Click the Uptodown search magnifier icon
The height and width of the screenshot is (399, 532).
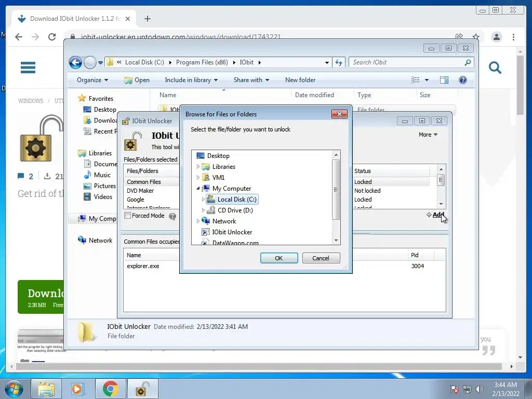point(495,68)
